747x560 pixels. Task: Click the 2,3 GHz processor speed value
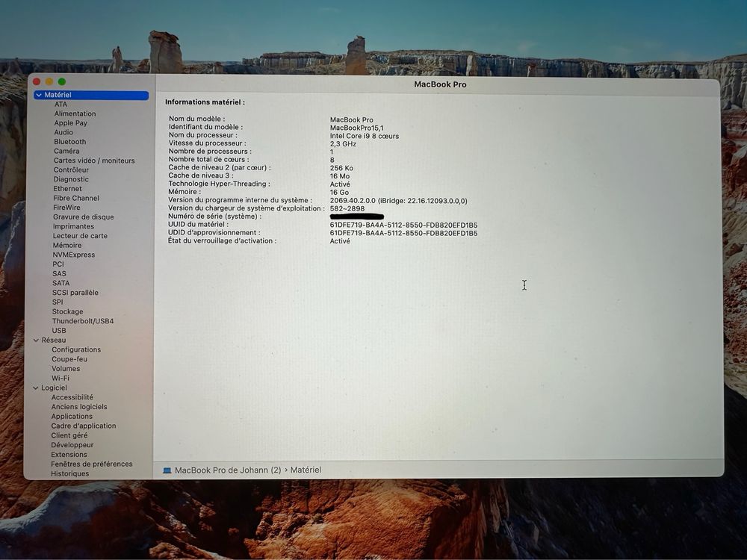343,144
